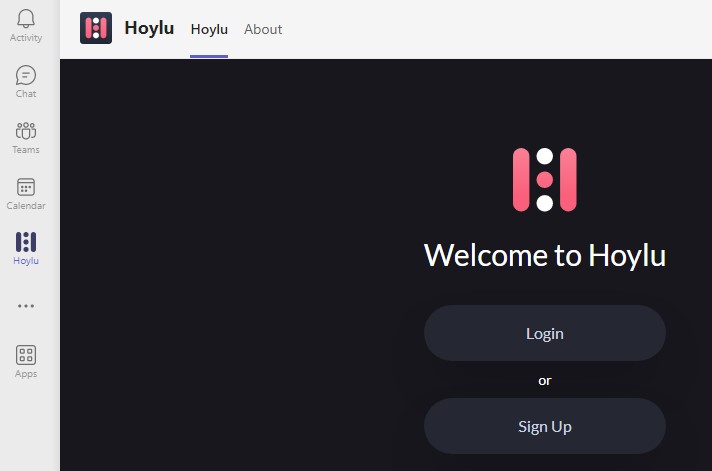Open the Activity bell in sidebar
This screenshot has height=471, width=712.
tap(26, 26)
